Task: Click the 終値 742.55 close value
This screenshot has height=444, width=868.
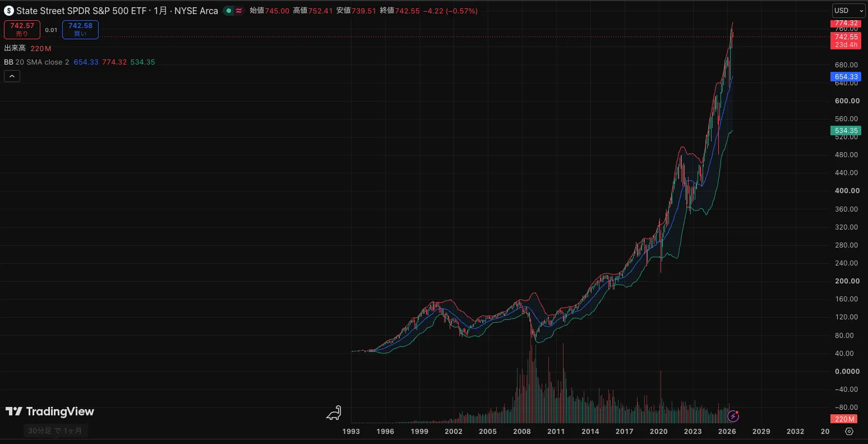Action: [x=400, y=11]
